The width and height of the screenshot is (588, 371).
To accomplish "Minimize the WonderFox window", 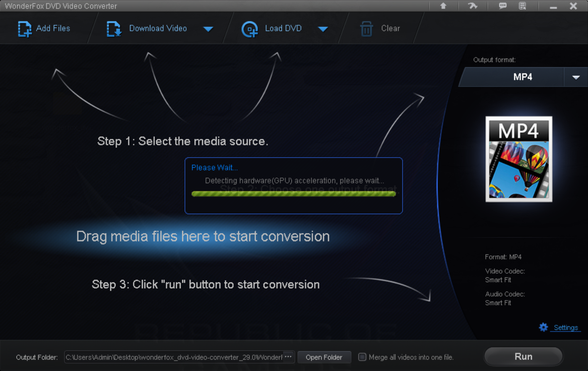I will click(x=553, y=6).
